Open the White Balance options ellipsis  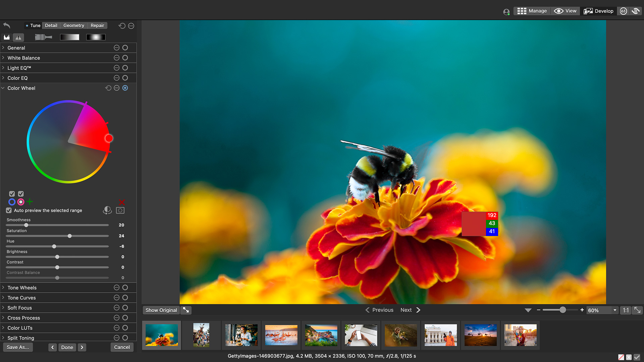pos(117,58)
